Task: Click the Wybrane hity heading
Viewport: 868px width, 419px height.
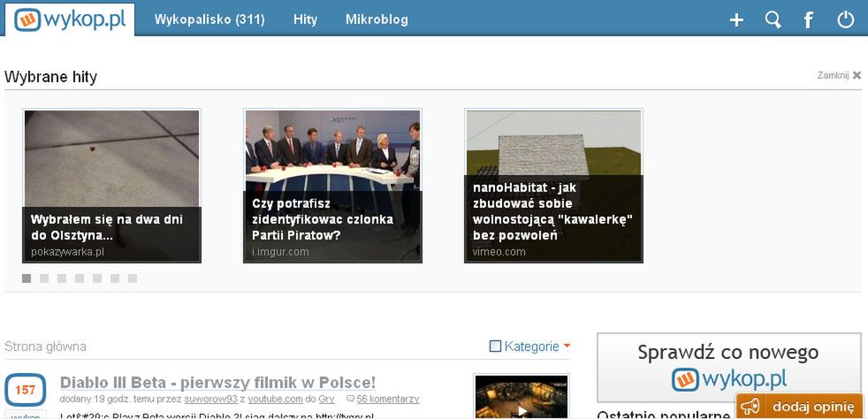Action: pyautogui.click(x=50, y=77)
